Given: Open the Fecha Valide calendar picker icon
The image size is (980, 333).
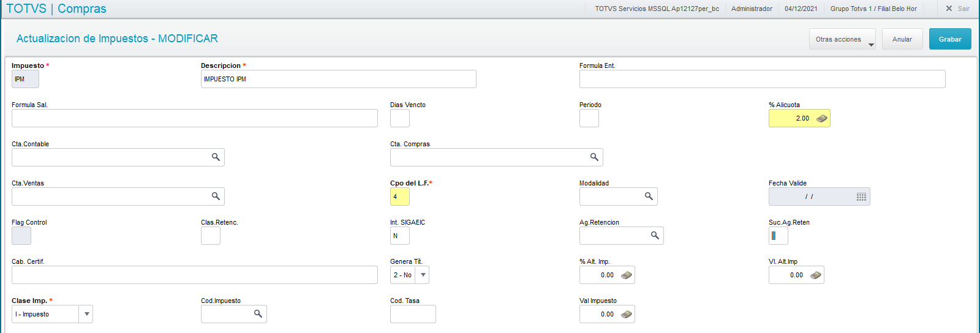Looking at the screenshot, I should 861,196.
